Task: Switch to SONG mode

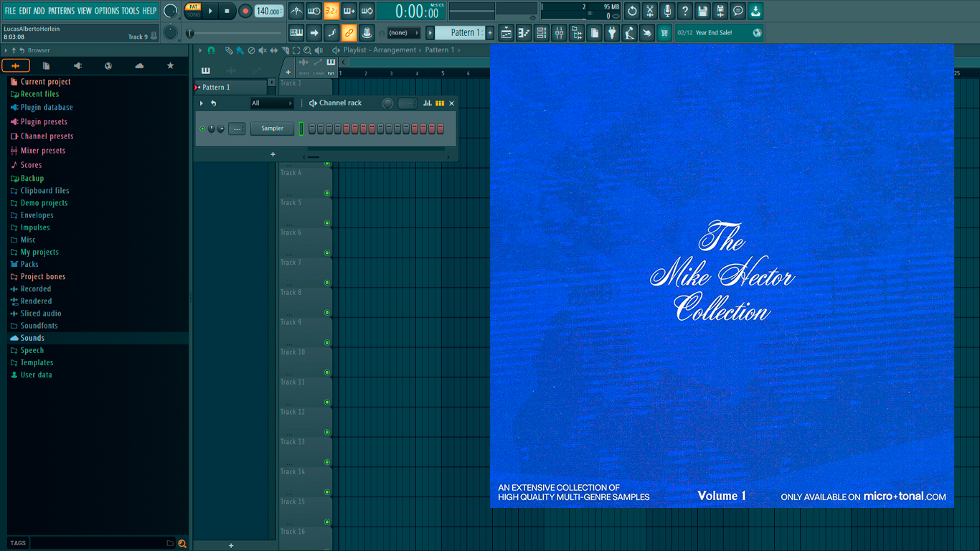Action: 193,14
